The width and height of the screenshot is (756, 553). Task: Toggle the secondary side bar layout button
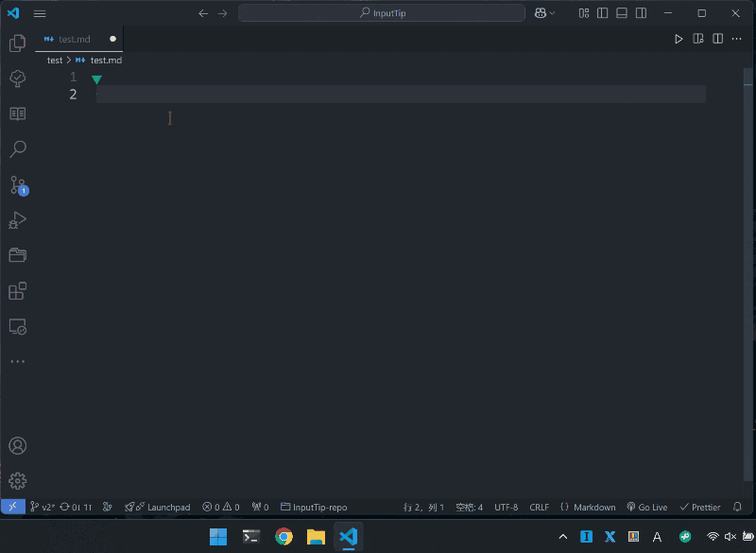[642, 13]
